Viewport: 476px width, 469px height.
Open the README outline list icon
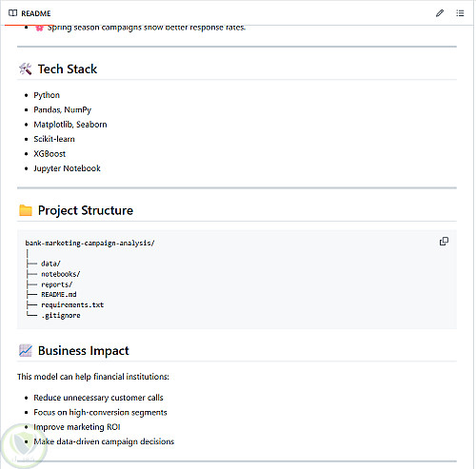460,13
